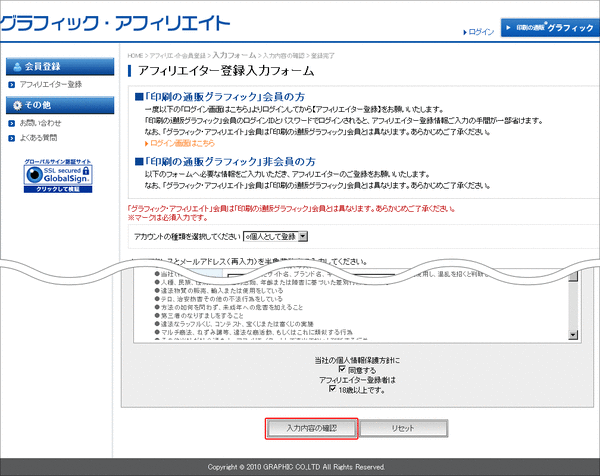Image resolution: width=600 pixels, height=476 pixels.
Task: Click the arrow icon beside よくある質問
Action: click(11, 138)
